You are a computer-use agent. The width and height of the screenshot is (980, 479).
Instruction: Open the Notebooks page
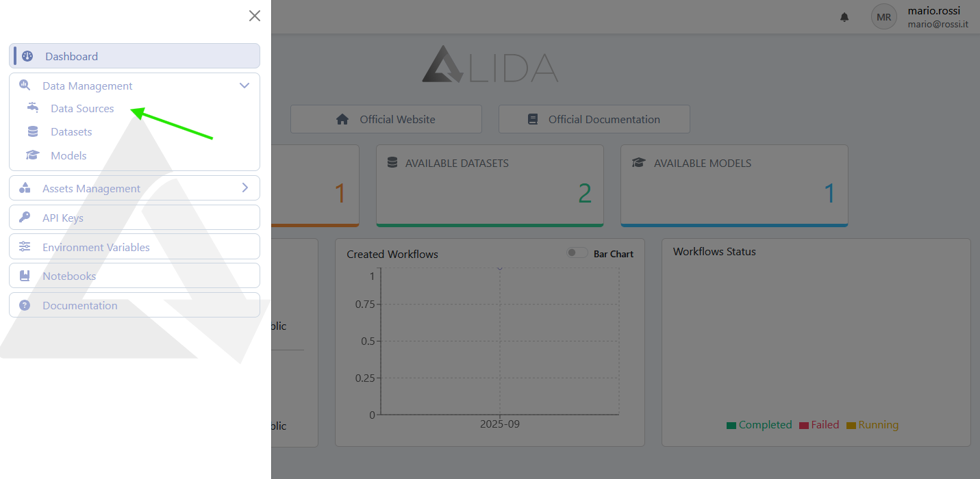[134, 276]
